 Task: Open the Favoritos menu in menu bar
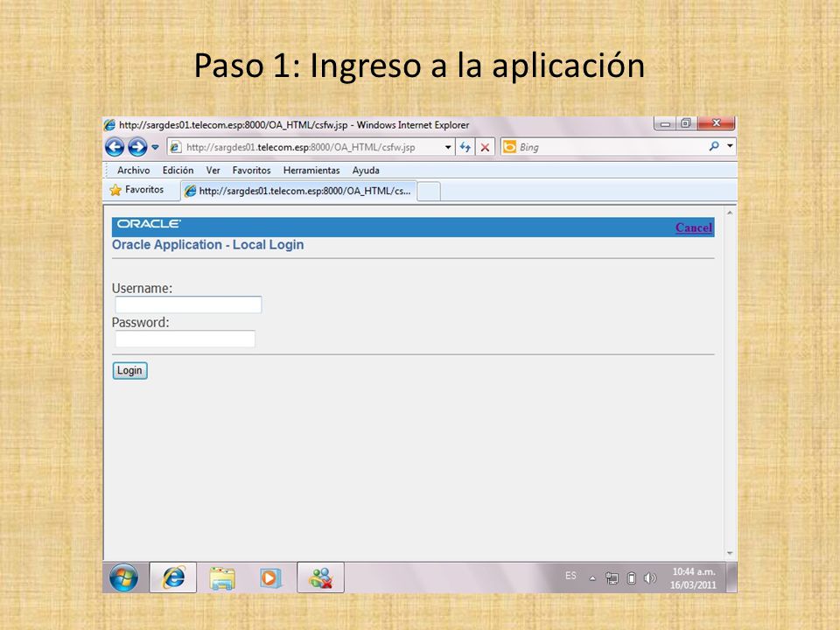[251, 171]
